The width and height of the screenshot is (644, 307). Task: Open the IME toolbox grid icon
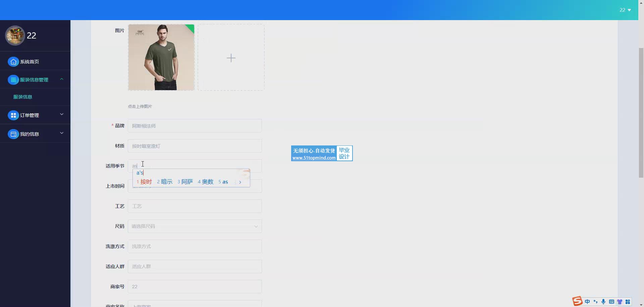tap(628, 302)
